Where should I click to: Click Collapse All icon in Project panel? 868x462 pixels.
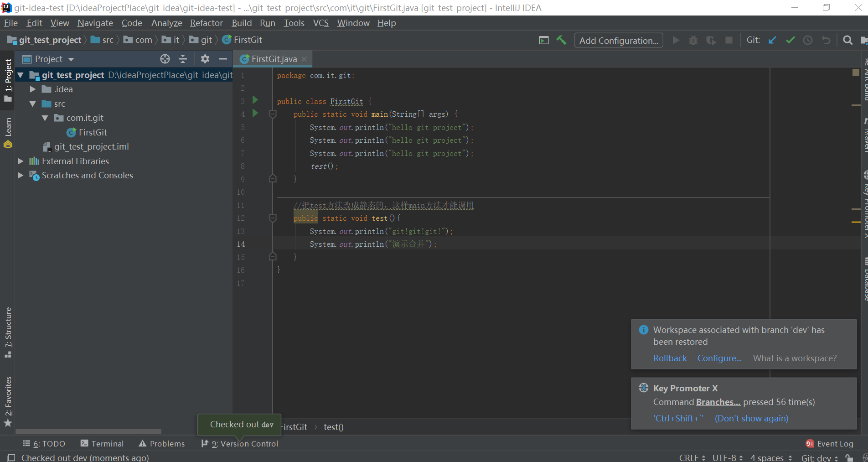pos(183,59)
